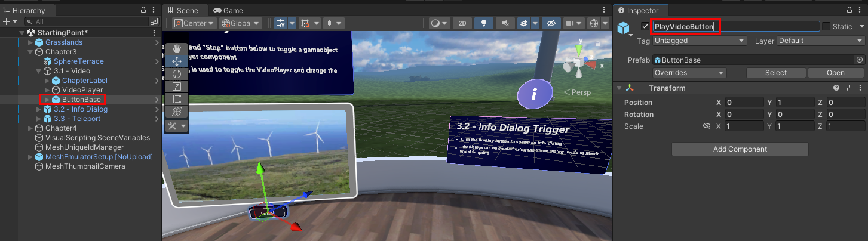Select the Scale tool in Scene overlay
This screenshot has height=241, width=868.
177,86
